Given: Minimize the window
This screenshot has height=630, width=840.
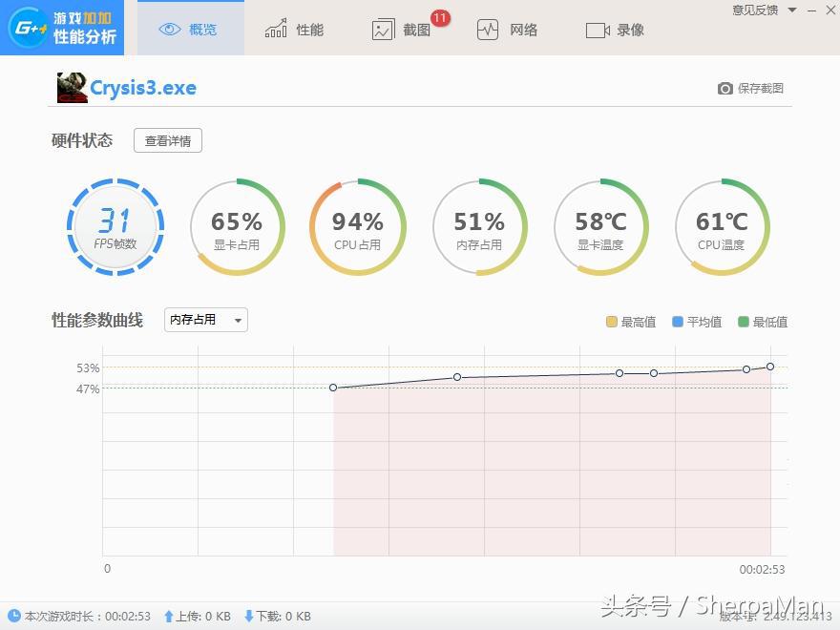Looking at the screenshot, I should click(812, 10).
